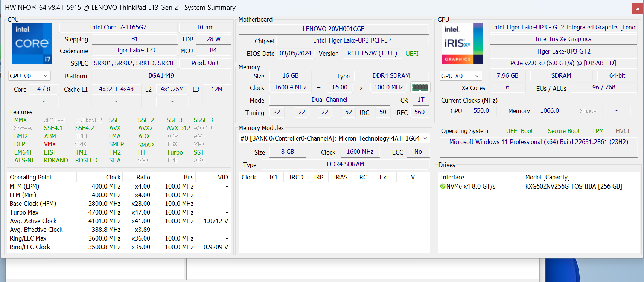Image resolution: width=644 pixels, height=282 pixels.
Task: Click the L2 cache 4x1.25M value
Action: pos(172,89)
